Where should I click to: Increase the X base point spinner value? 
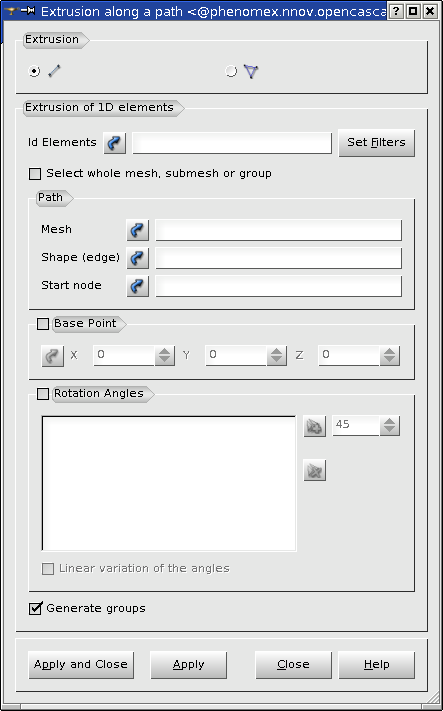tap(165, 351)
